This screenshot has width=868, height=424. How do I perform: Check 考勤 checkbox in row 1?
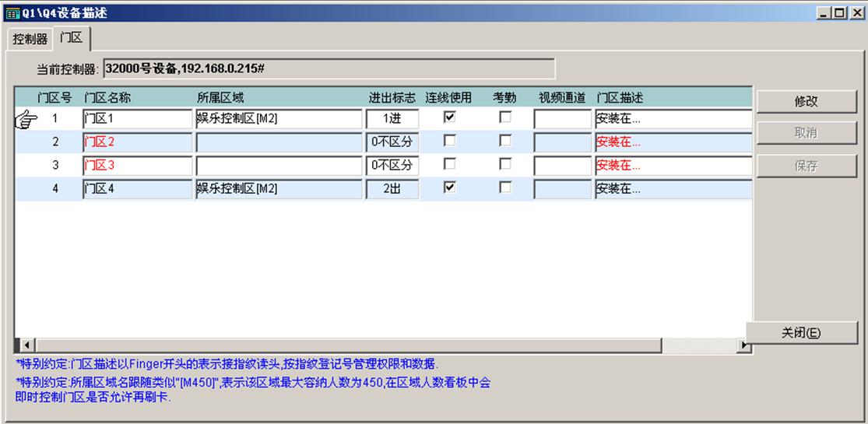pos(505,117)
